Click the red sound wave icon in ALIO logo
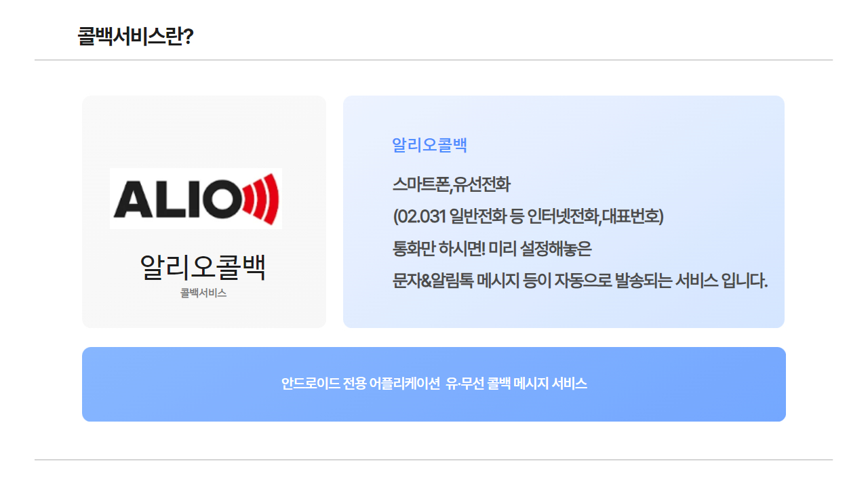Image resolution: width=868 pixels, height=488 pixels. click(260, 199)
